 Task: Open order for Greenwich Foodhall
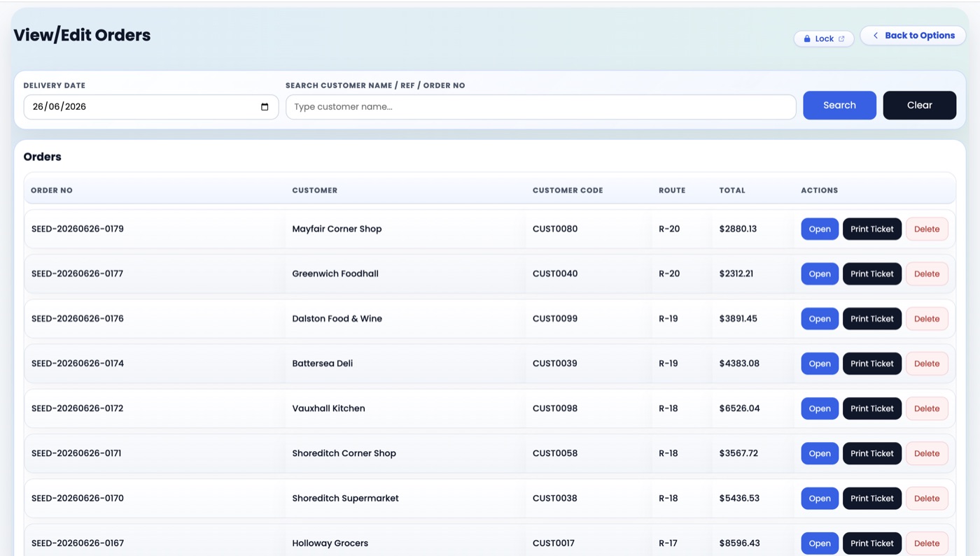[820, 274]
